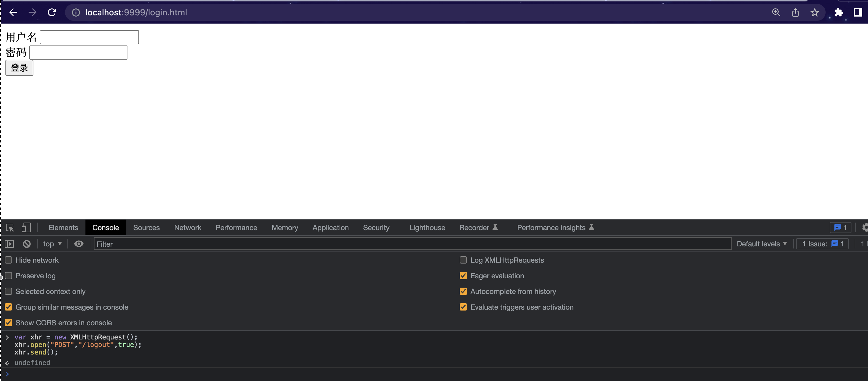The width and height of the screenshot is (868, 381).
Task: Create live expression using eye icon
Action: pyautogui.click(x=79, y=244)
